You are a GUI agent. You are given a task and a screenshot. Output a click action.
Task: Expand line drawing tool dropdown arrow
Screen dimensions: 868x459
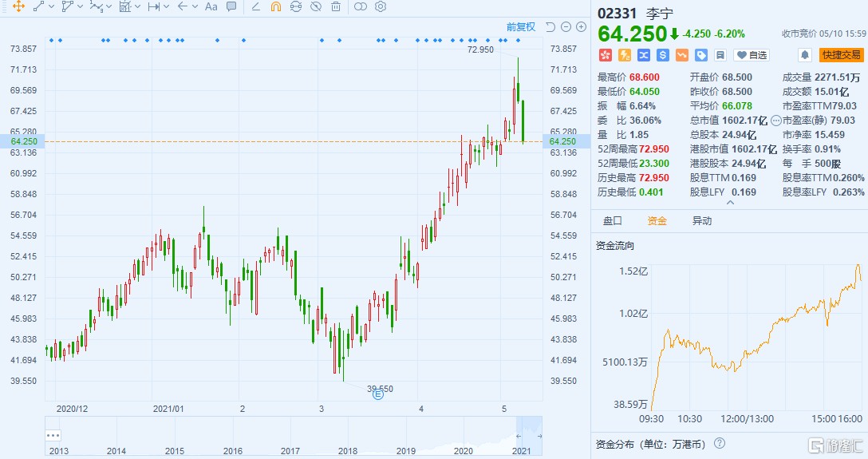(52, 6)
